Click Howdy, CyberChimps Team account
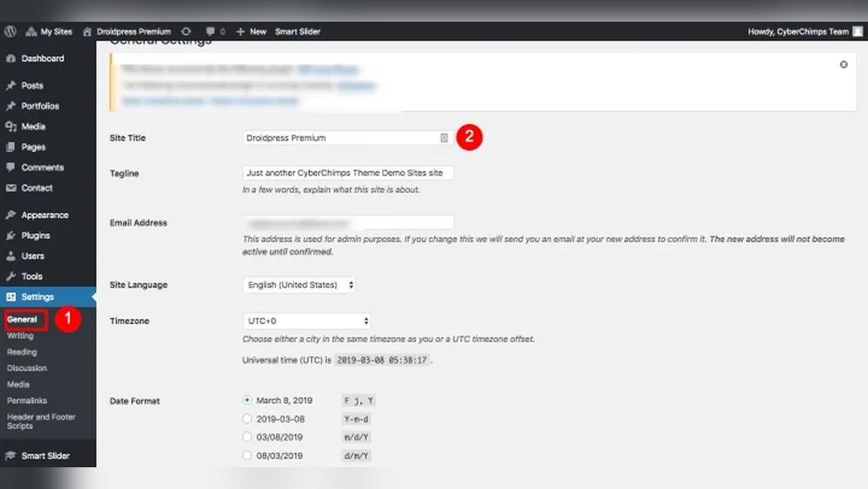 point(798,31)
